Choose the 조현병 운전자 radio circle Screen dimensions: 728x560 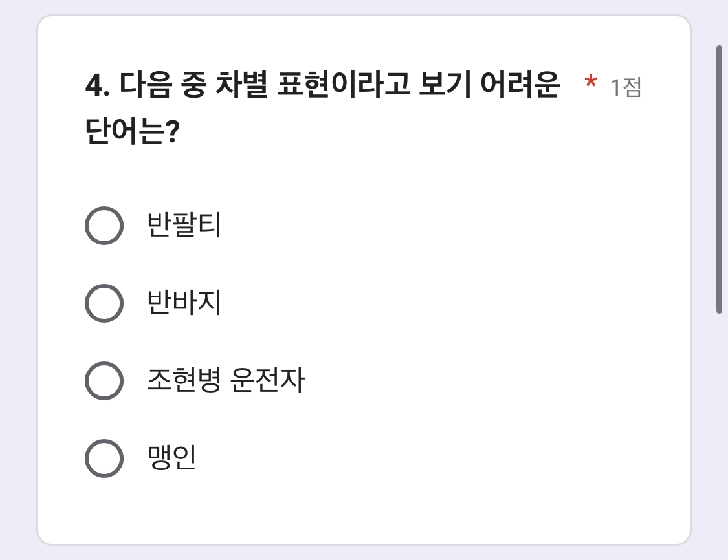(104, 381)
